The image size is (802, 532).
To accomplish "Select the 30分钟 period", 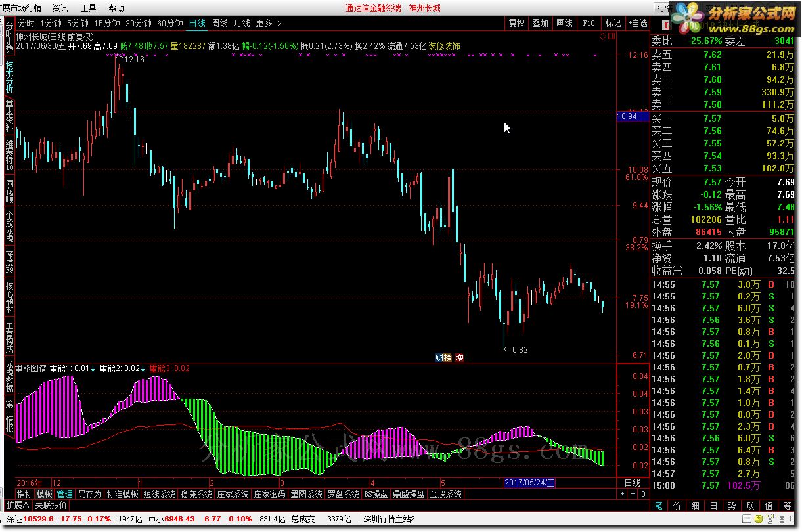I will coord(139,23).
